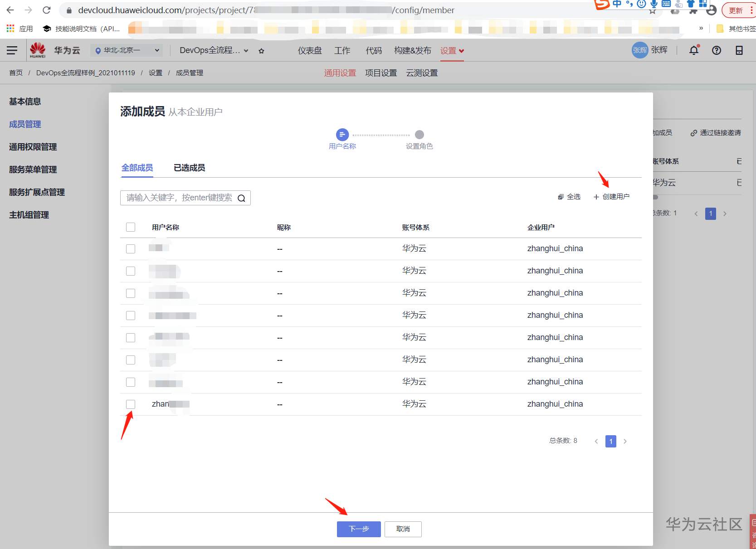
Task: Open the 代码 menu
Action: [374, 50]
